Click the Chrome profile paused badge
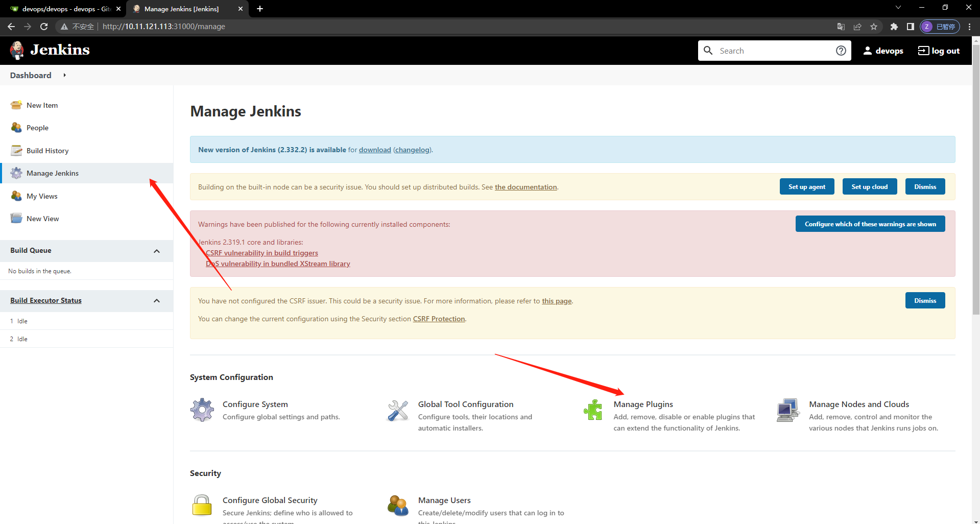Image resolution: width=980 pixels, height=524 pixels. click(940, 27)
